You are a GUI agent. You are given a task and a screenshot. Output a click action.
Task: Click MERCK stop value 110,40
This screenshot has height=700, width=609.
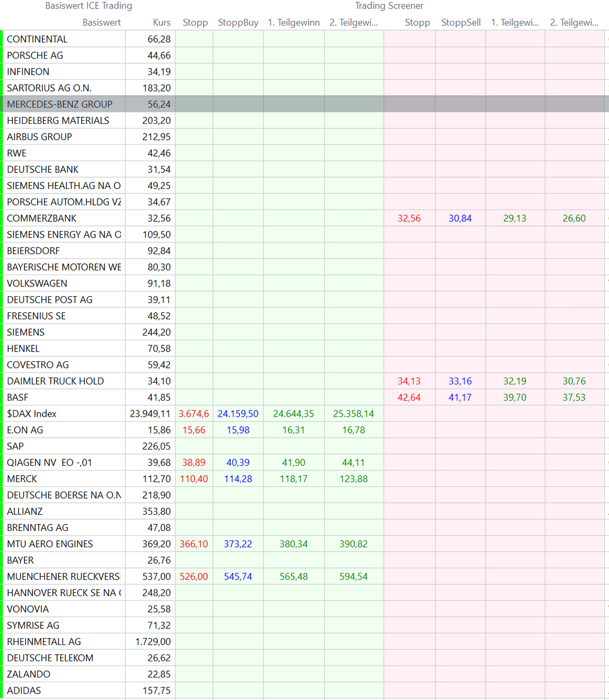coord(194,479)
